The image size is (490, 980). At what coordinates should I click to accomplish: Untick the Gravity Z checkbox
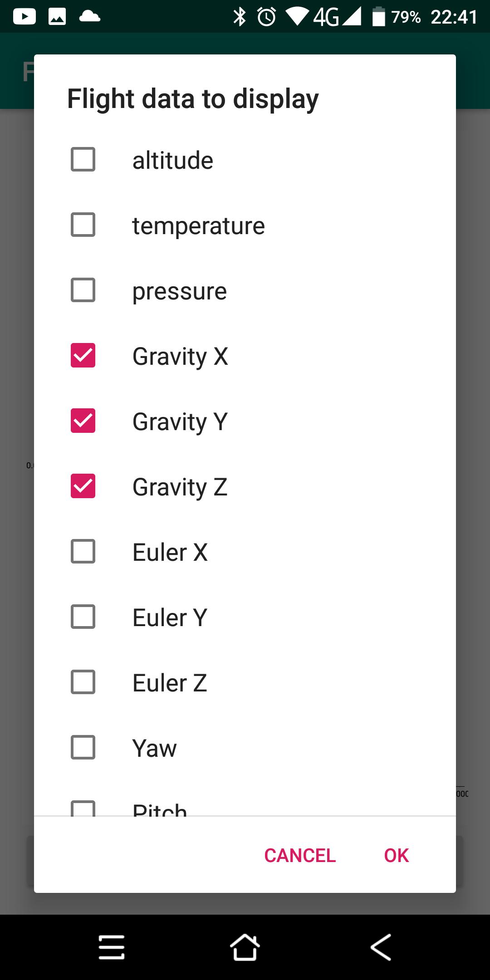(x=83, y=486)
